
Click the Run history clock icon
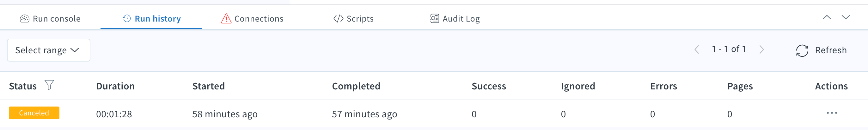pos(127,19)
